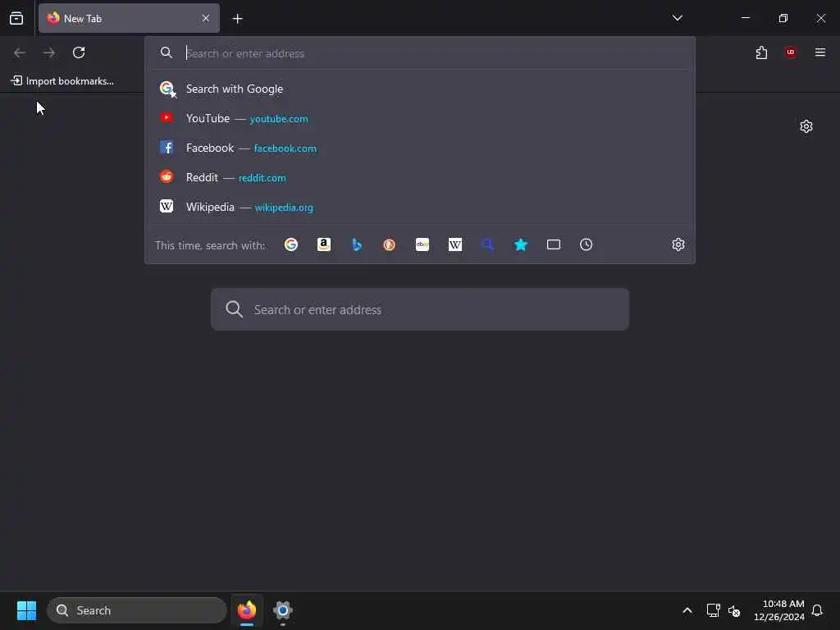Close the New Tab tab
This screenshot has height=630, width=840.
(206, 18)
